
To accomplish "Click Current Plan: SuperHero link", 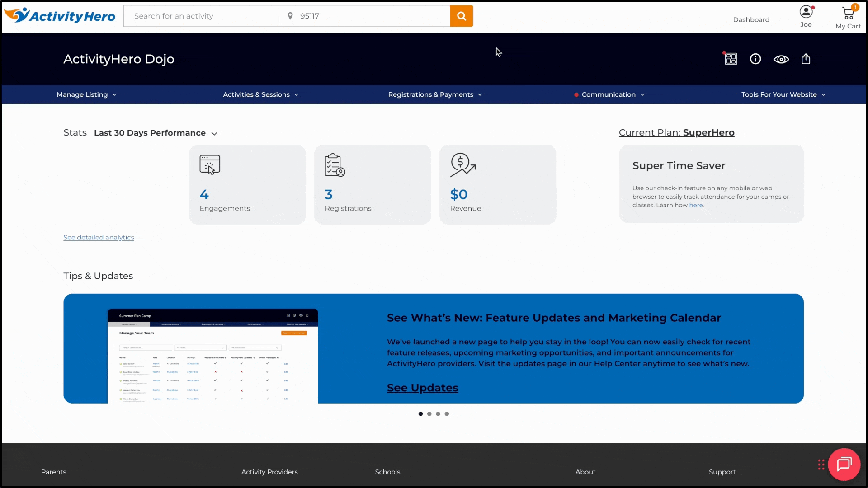I will pos(676,132).
